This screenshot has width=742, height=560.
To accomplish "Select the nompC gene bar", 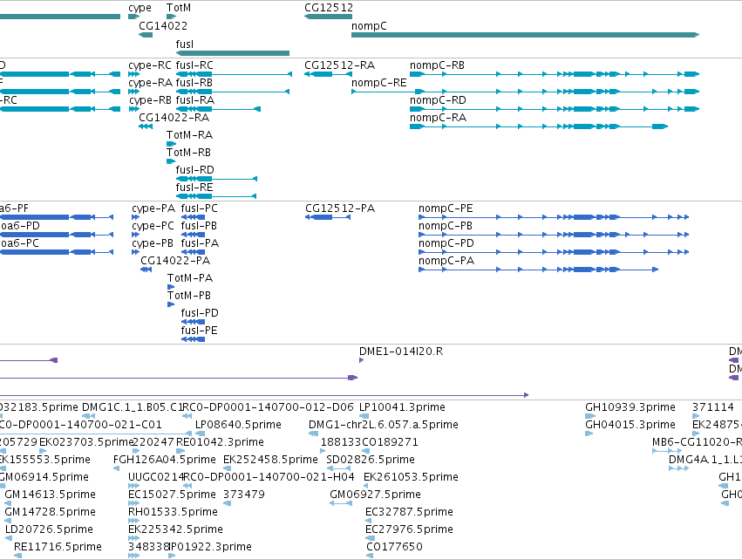I will pyautogui.click(x=525, y=35).
